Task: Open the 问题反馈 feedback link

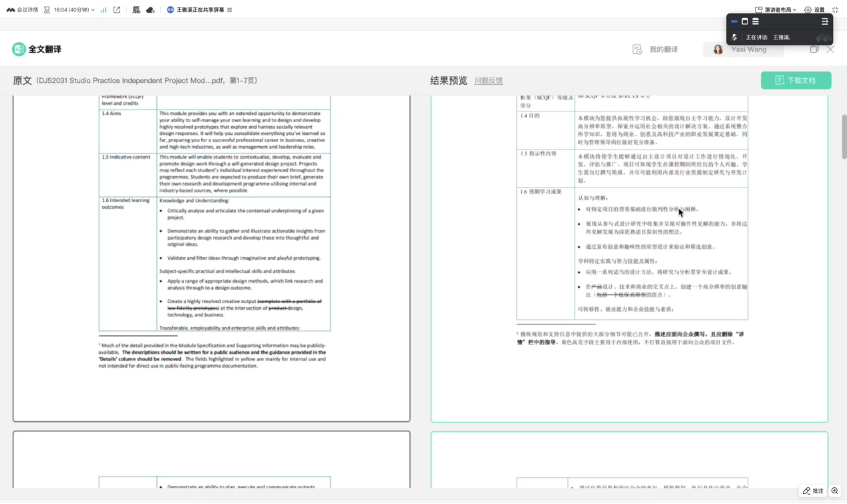Action: tap(488, 81)
